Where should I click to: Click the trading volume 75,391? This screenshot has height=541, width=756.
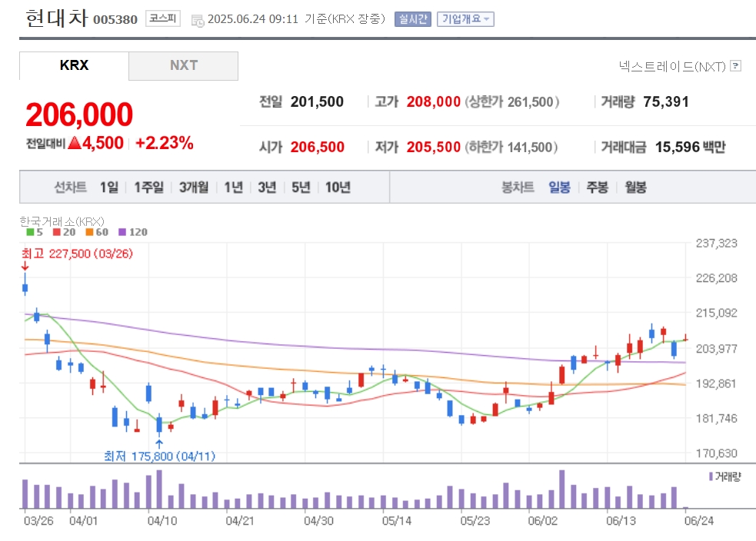click(x=666, y=101)
